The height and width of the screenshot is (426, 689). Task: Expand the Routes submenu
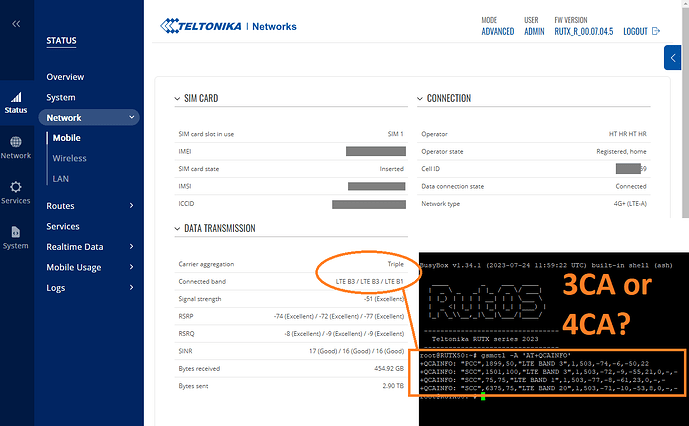click(x=131, y=205)
